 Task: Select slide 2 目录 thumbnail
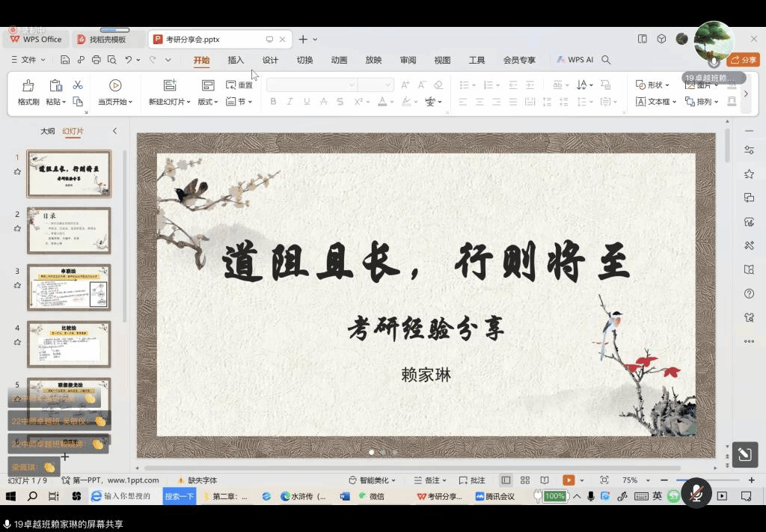69,230
